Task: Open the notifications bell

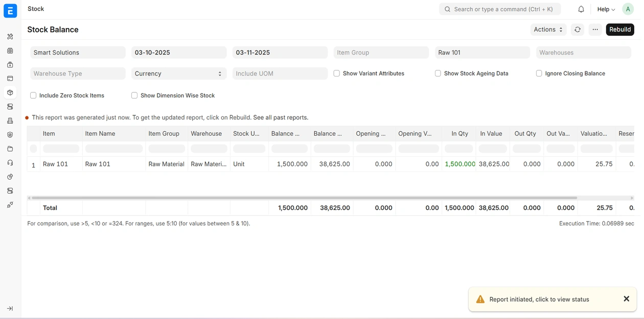Action: pyautogui.click(x=581, y=9)
